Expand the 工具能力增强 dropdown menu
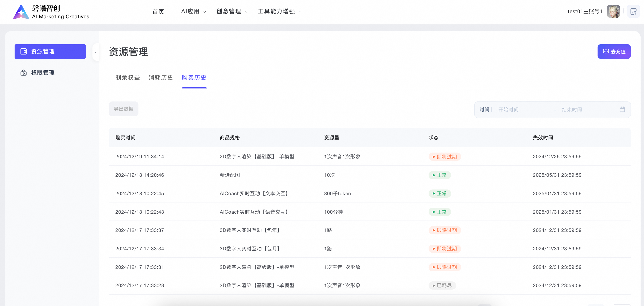 [280, 12]
